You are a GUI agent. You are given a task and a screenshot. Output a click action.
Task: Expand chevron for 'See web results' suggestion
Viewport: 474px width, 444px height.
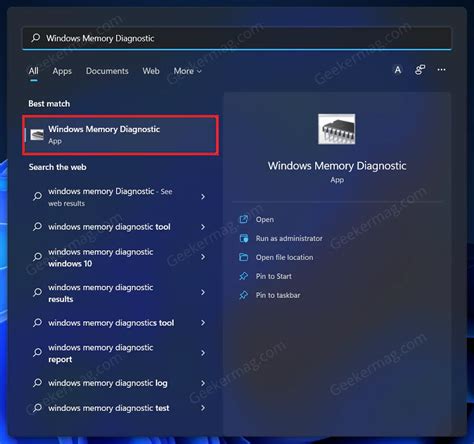pyautogui.click(x=203, y=197)
